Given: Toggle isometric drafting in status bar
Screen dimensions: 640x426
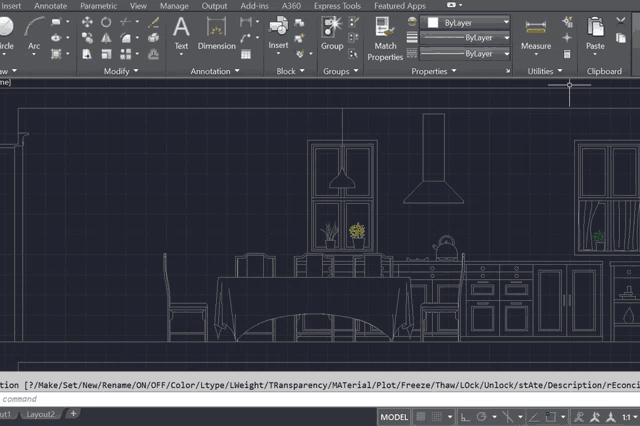Looking at the screenshot, I should coord(508,417).
